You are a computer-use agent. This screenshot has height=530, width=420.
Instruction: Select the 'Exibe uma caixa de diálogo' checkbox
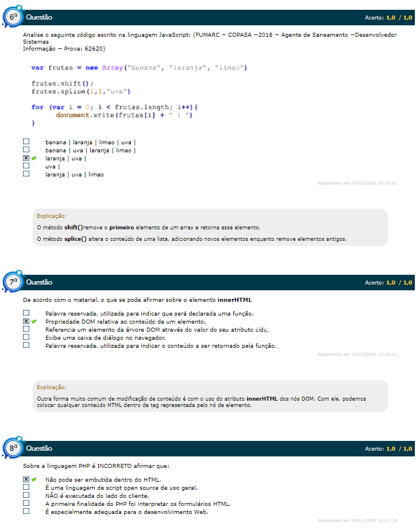26,337
